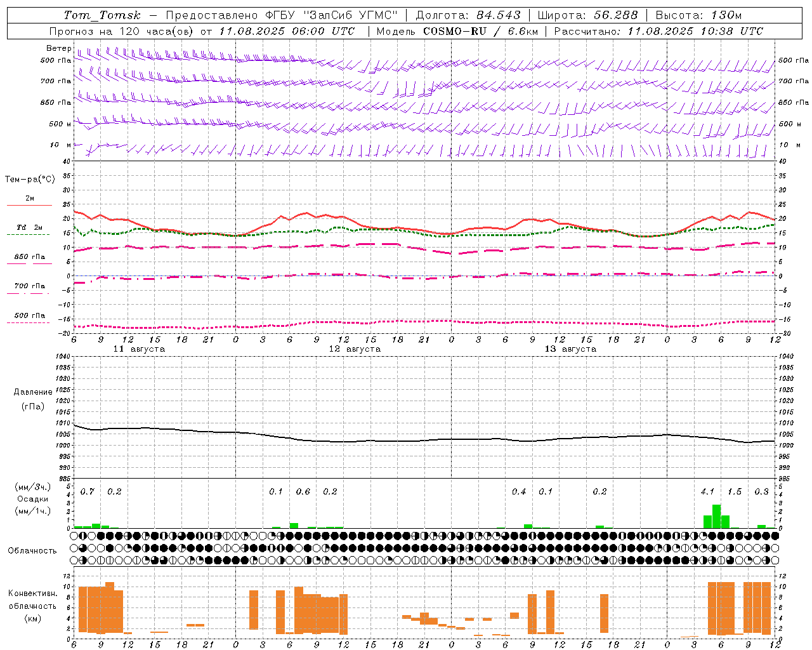
Task: Click the Давление pressure panel label
Action: point(33,392)
